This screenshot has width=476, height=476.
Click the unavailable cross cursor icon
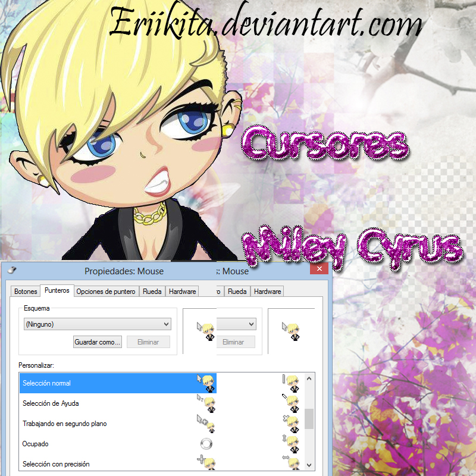coord(291,424)
